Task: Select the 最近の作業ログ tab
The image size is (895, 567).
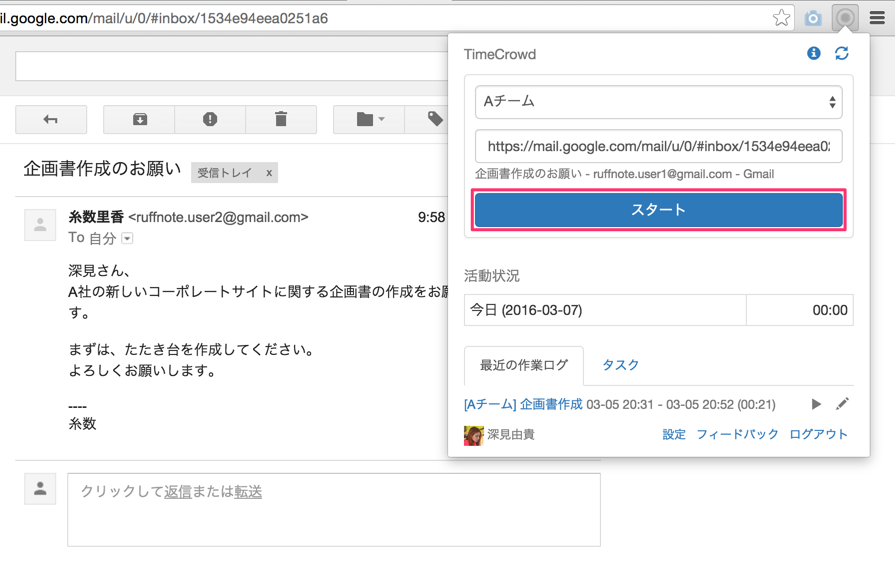Action: [x=523, y=365]
